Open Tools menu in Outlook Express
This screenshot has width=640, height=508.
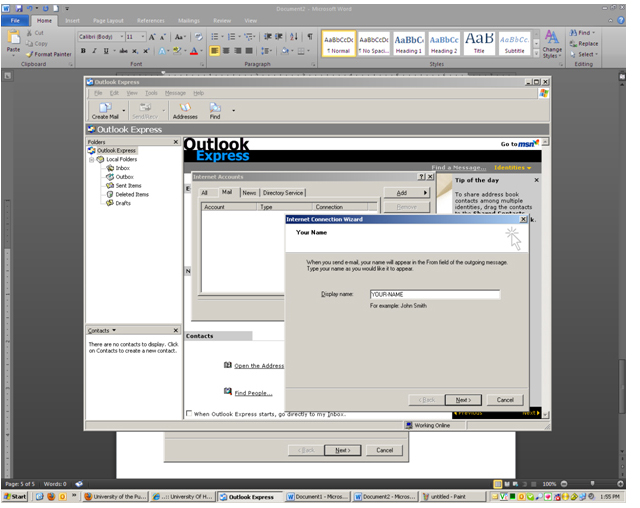pos(151,93)
